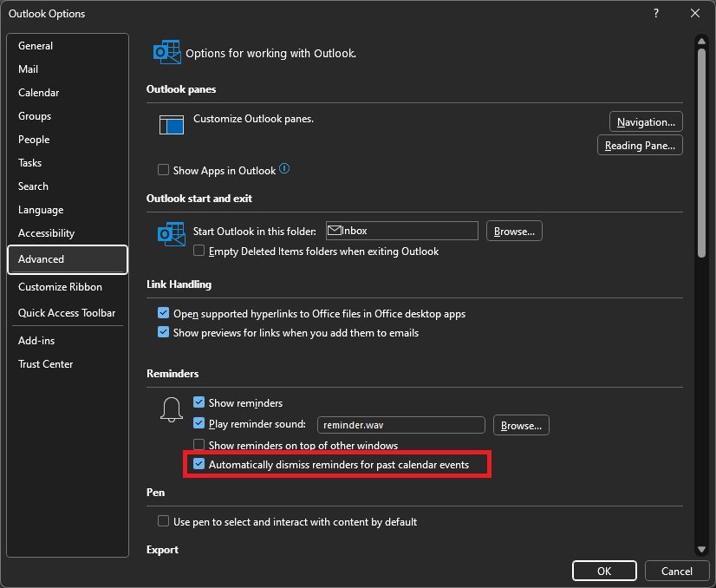Close the Outlook Options dialog with the X
This screenshot has width=716, height=588.
pyautogui.click(x=694, y=13)
